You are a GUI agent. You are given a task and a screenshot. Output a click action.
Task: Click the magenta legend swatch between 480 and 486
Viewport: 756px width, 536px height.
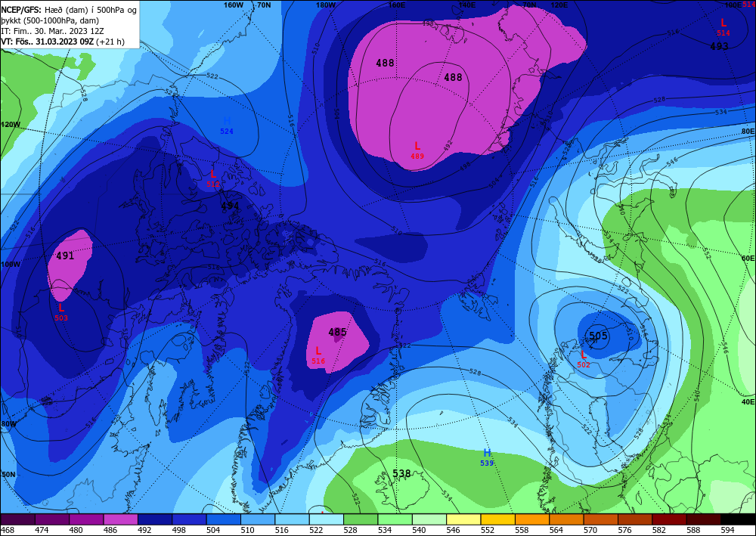coord(120,519)
